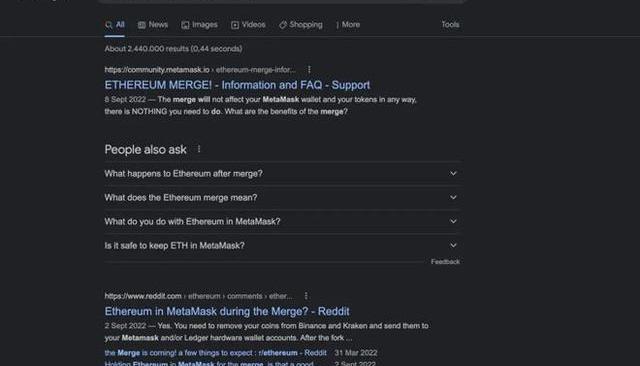640x366 pixels.
Task: Switch to the News results tab
Action: [x=153, y=25]
